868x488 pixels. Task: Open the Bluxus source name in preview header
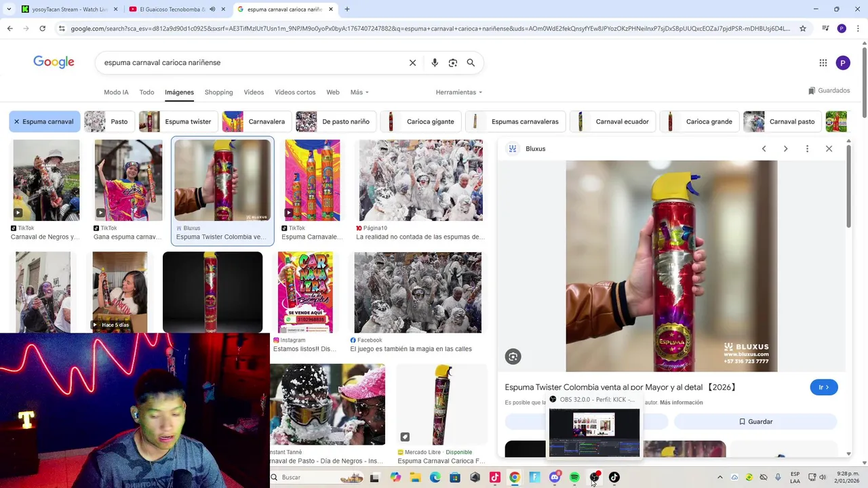(535, 148)
